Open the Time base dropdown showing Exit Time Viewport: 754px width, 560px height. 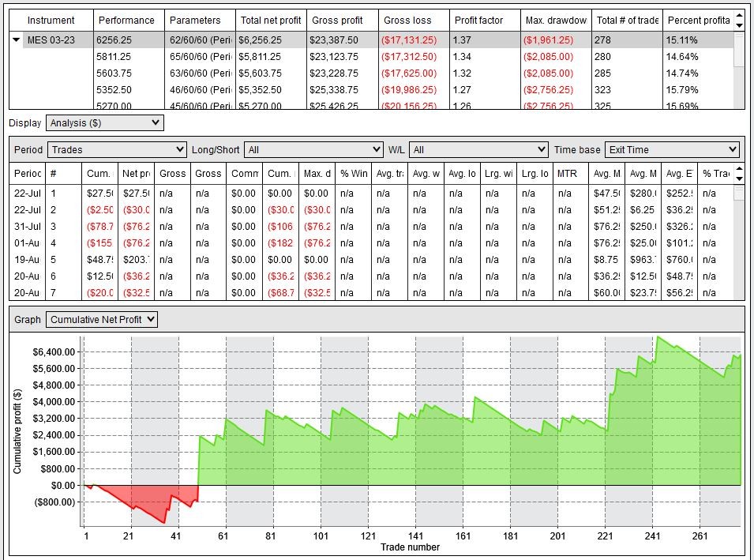tap(671, 148)
